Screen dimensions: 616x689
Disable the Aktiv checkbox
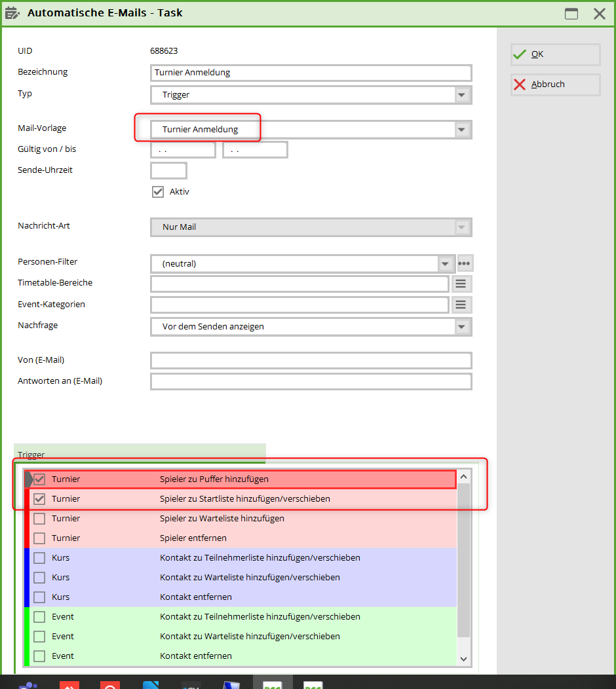pos(157,192)
